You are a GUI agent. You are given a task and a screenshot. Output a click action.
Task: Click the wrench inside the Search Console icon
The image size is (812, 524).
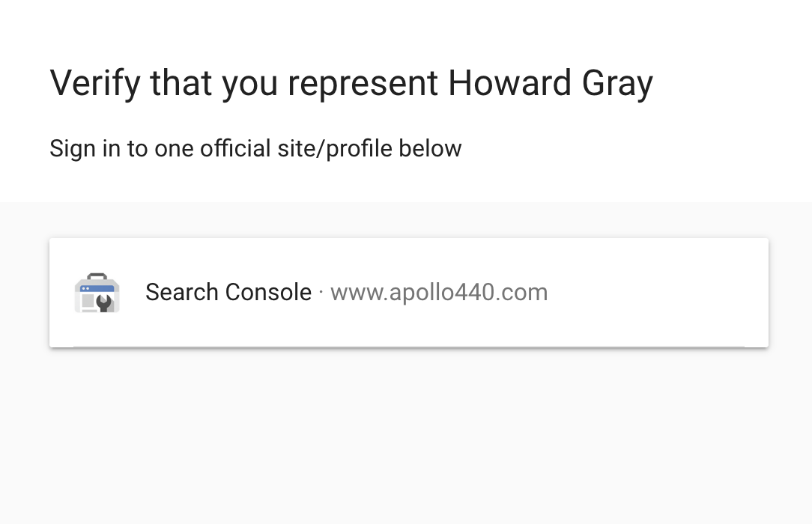tap(104, 302)
